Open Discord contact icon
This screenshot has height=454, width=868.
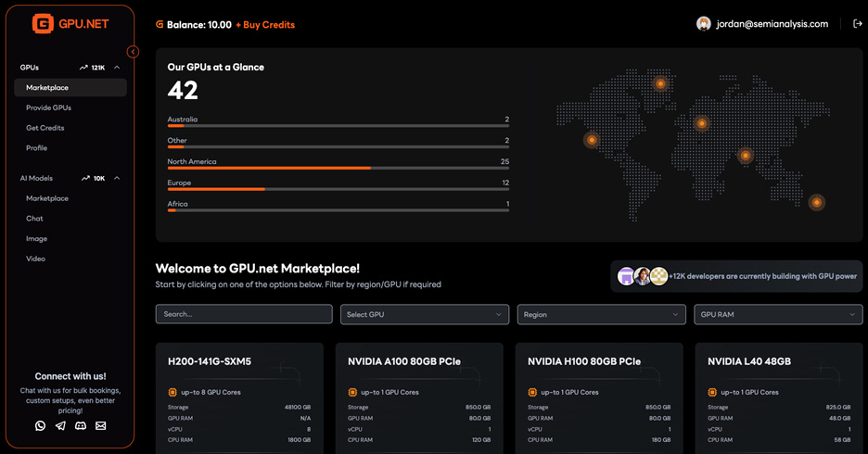click(81, 426)
